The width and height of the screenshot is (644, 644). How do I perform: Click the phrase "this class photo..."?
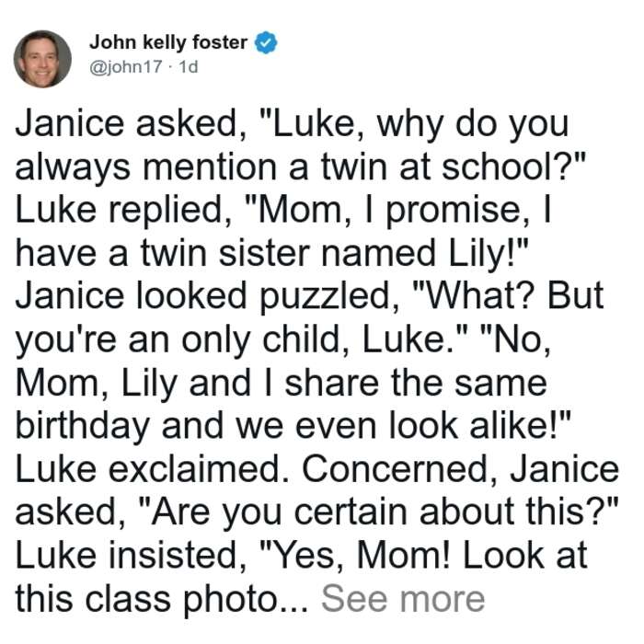[162, 599]
